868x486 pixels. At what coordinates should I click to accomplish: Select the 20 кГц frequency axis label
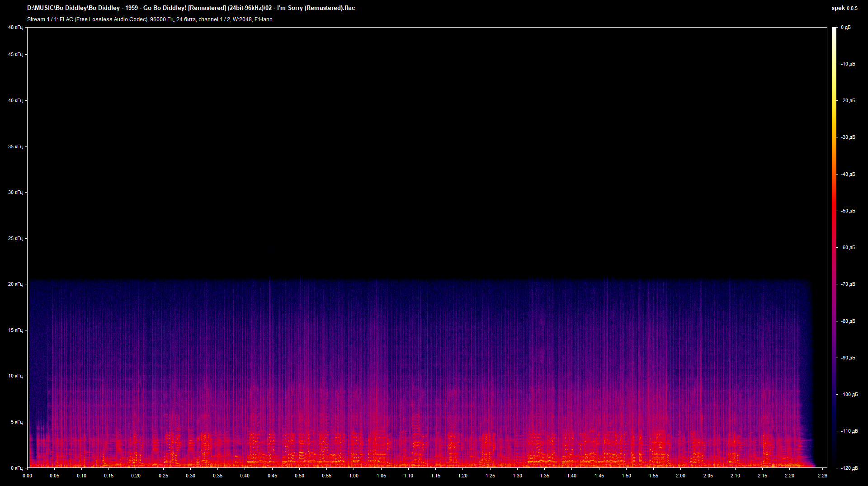[15, 284]
